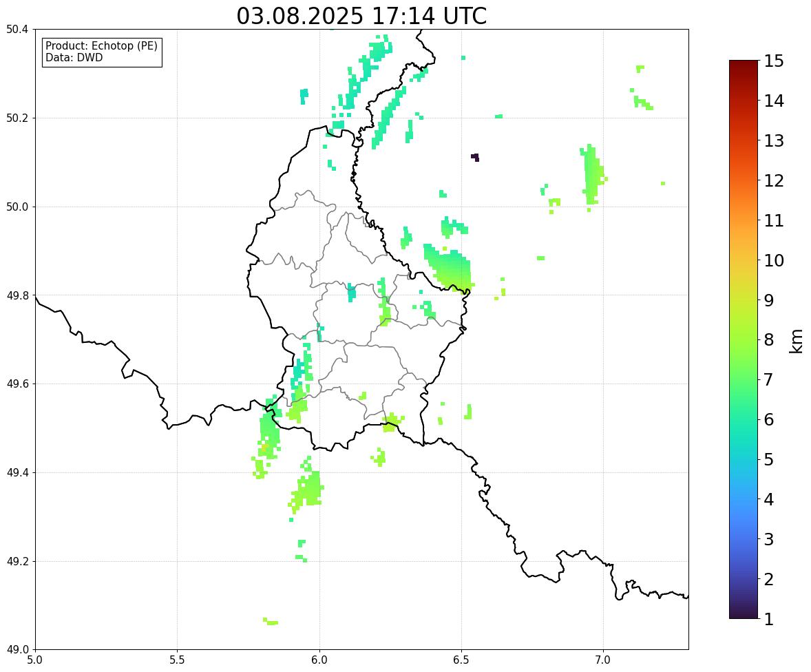Screen dimensions: 811x672
Task: Click the plot title '03.08.2025 17:14 UTC'
Action: (361, 16)
